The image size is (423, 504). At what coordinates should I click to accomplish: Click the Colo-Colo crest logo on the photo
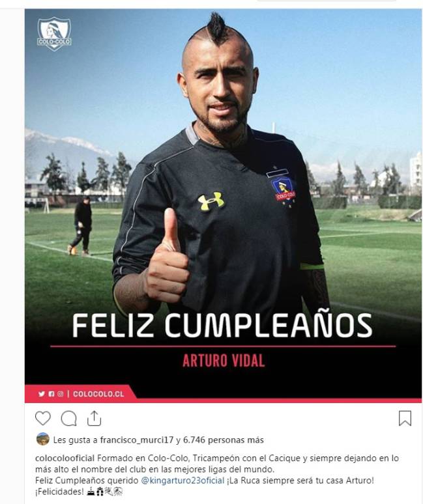(54, 34)
